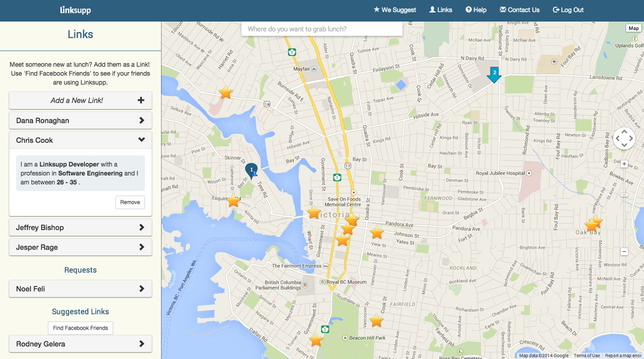This screenshot has width=644, height=359.
Task: Click the star marker on Johnson St
Action: [377, 232]
